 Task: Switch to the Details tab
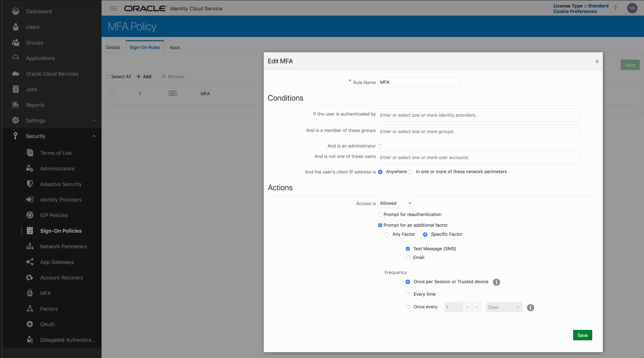pos(113,47)
